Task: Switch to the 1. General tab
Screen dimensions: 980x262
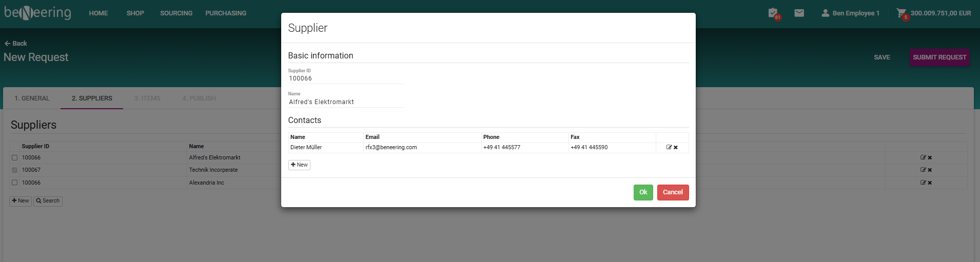Action: point(32,98)
